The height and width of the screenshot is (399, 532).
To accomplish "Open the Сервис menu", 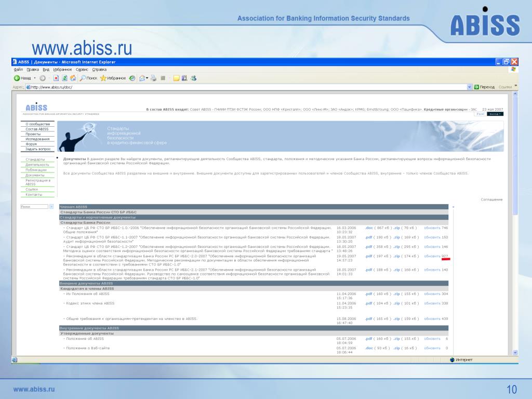I will pos(82,70).
